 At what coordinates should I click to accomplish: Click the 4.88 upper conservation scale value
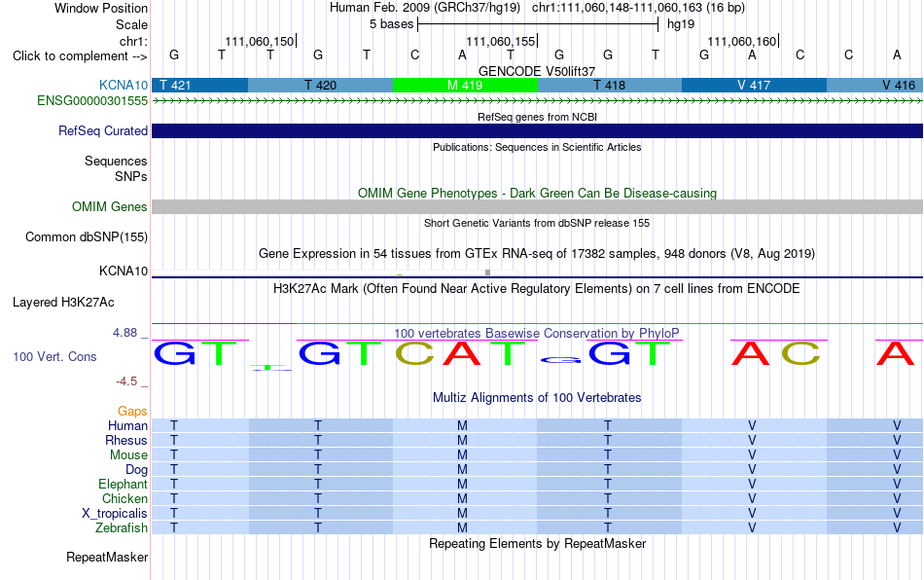tap(124, 333)
